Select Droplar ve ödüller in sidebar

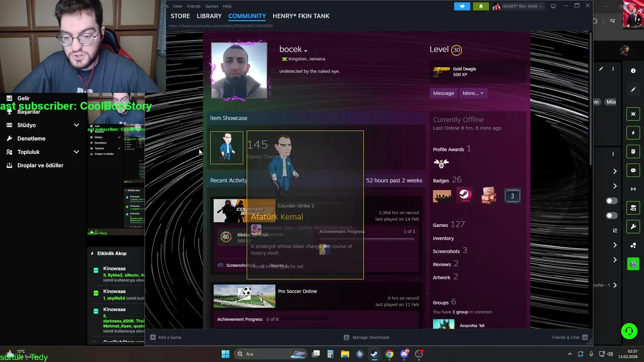pos(40,165)
